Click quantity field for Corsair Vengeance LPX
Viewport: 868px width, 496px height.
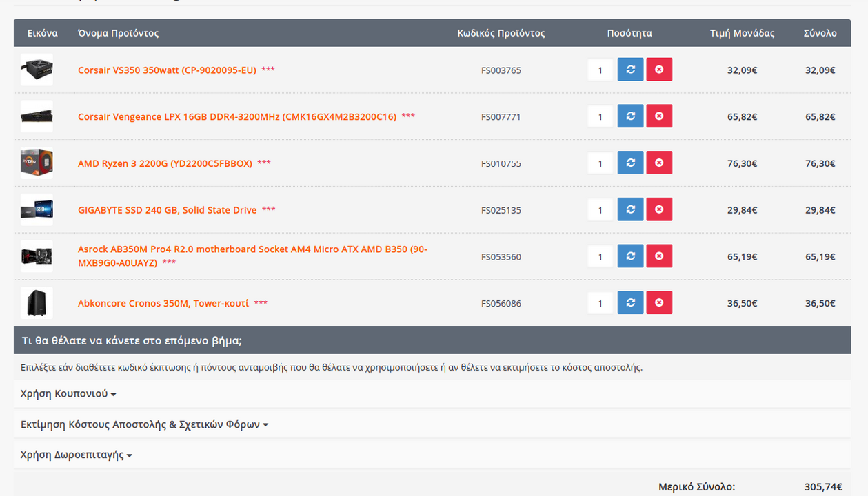pos(600,116)
